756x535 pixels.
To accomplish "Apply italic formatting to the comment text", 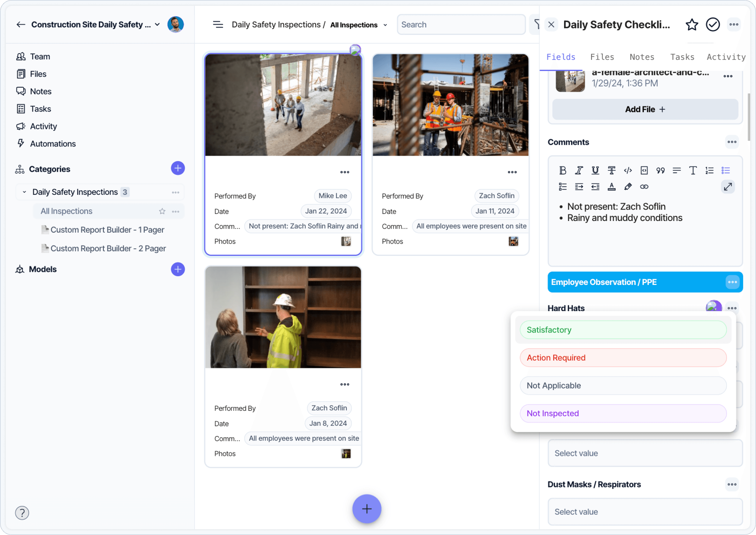I will (579, 170).
